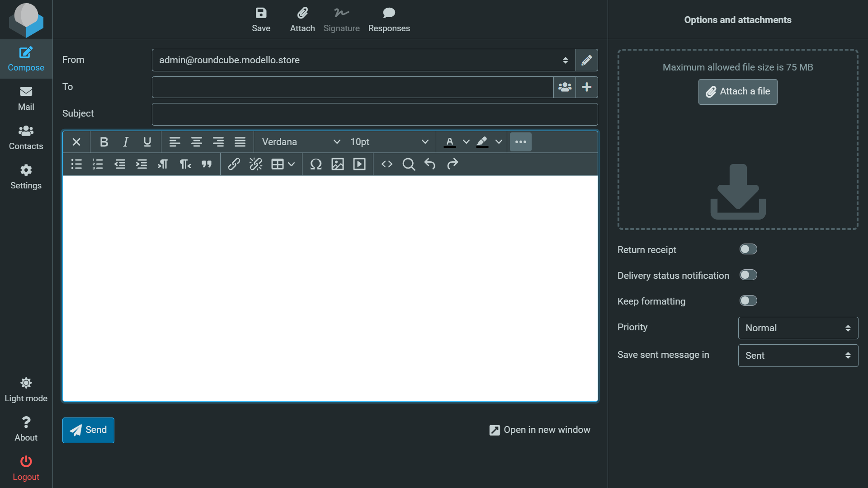This screenshot has height=488, width=868.
Task: Align text right
Action: (218, 142)
